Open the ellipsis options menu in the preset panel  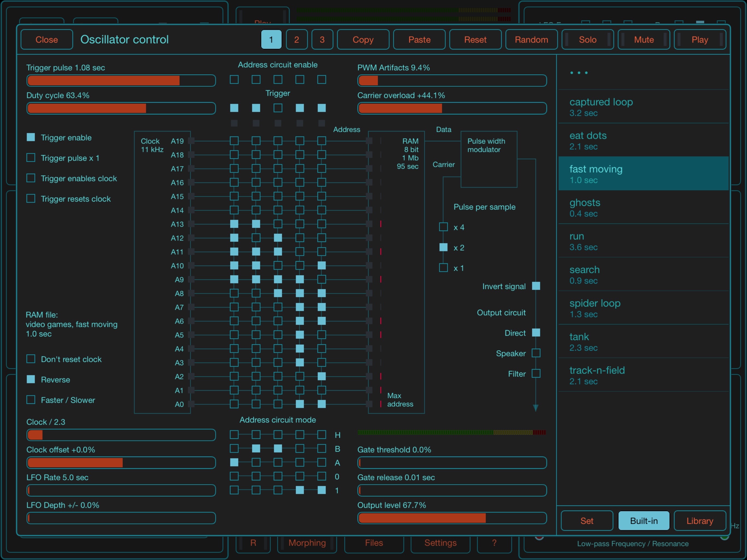579,73
